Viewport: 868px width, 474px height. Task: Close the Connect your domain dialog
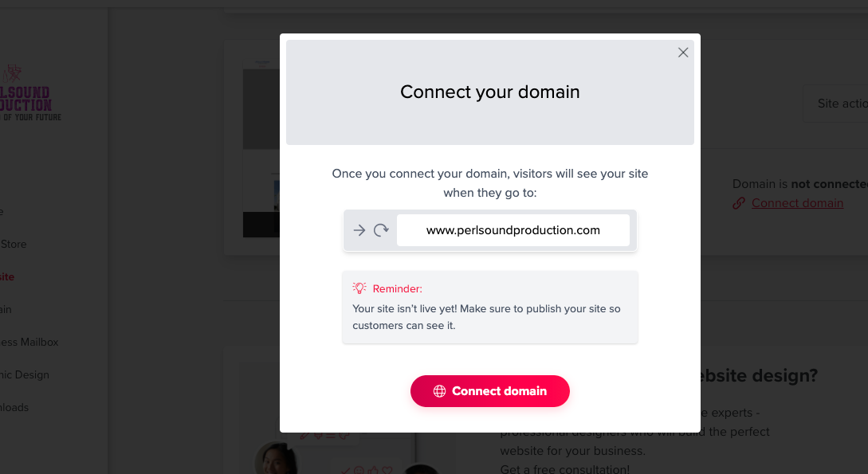[683, 53]
